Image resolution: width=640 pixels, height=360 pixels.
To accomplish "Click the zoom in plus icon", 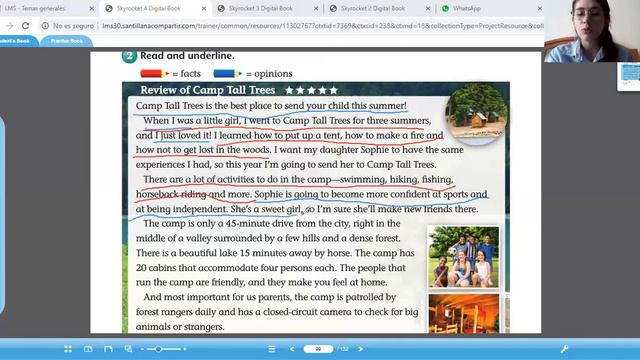I will (185, 349).
